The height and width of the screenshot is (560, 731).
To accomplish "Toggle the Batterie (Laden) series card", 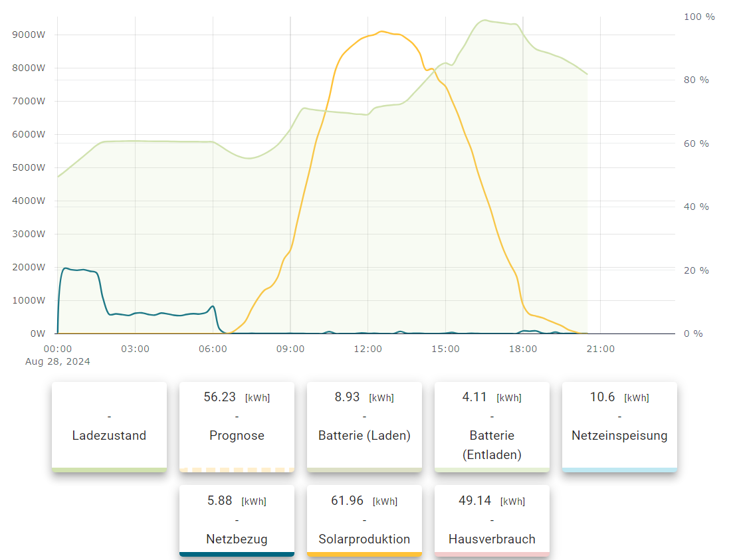I will 364,426.
